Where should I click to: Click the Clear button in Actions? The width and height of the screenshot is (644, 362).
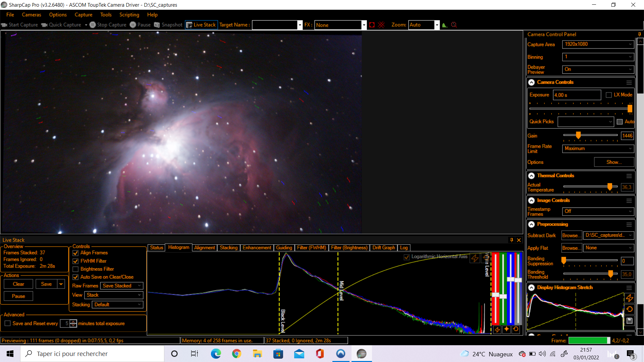(x=18, y=284)
